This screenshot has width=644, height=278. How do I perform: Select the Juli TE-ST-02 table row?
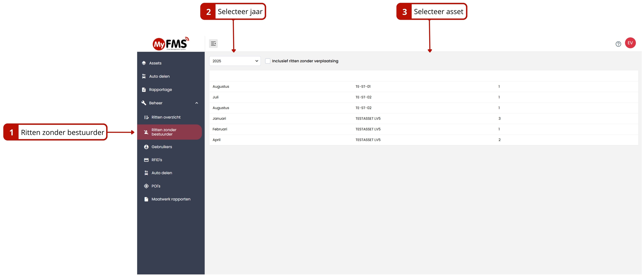pos(363,97)
